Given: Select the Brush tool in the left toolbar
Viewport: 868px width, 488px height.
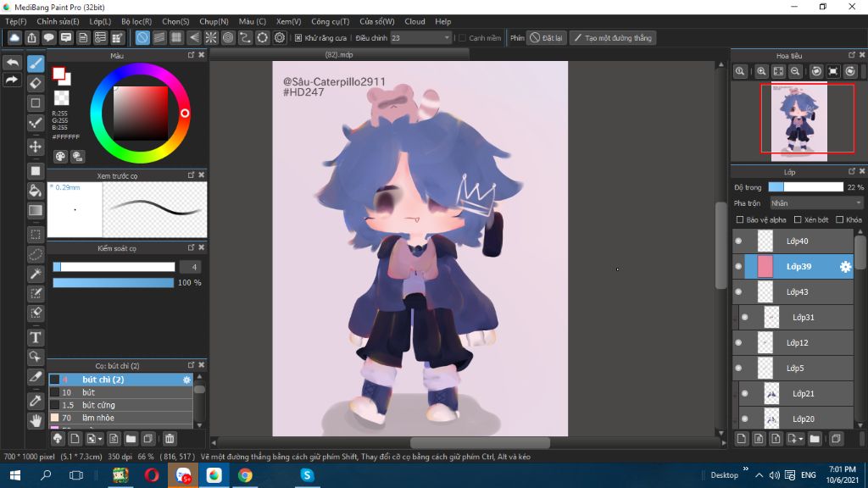Looking at the screenshot, I should (x=36, y=64).
